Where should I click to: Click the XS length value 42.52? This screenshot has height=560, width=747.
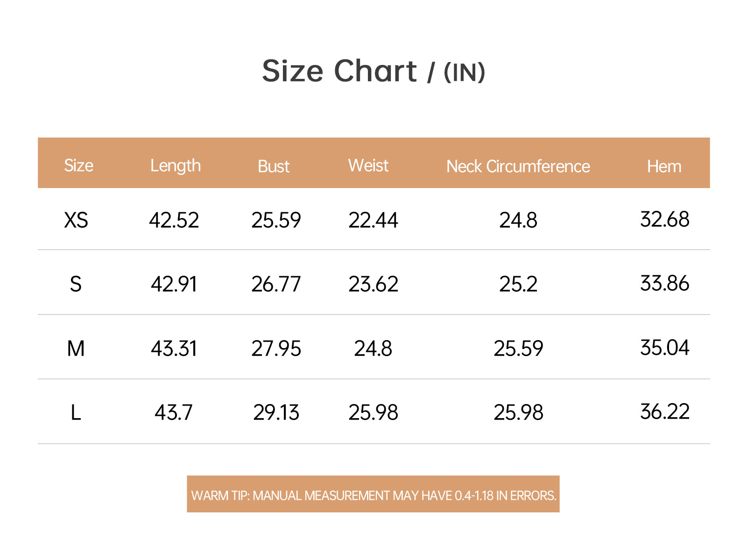click(174, 220)
